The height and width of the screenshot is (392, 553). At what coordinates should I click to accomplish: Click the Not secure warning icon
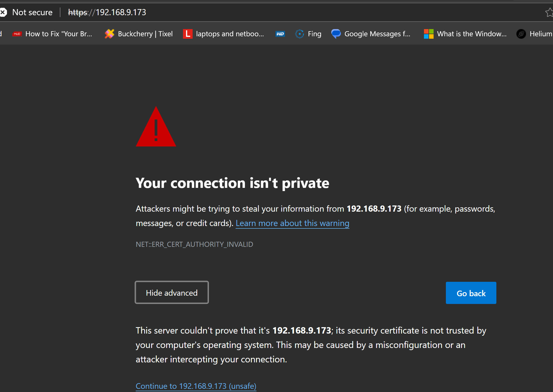[3, 12]
